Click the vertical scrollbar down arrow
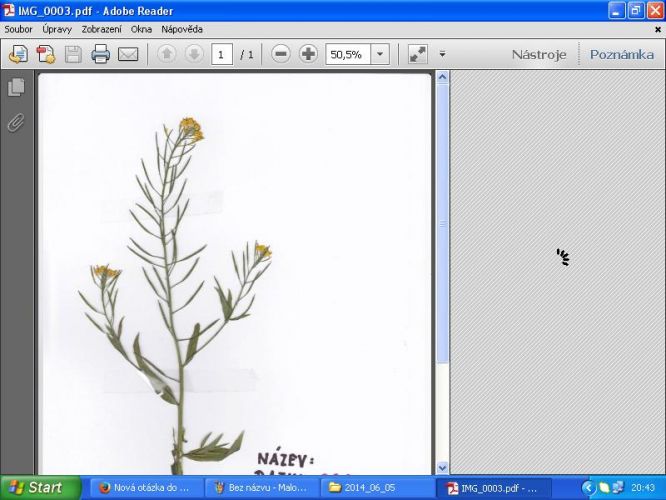The height and width of the screenshot is (500, 666). point(442,468)
